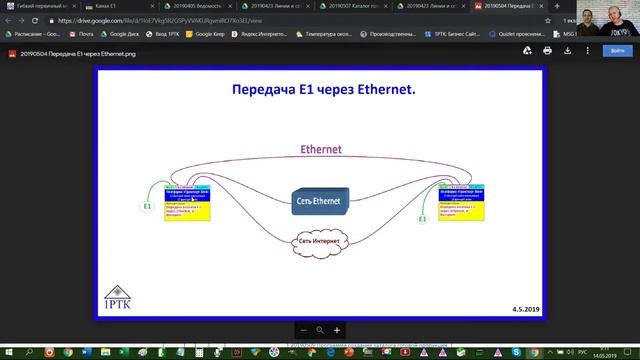
Task: Open Word from the taskbar
Action: tap(87, 352)
